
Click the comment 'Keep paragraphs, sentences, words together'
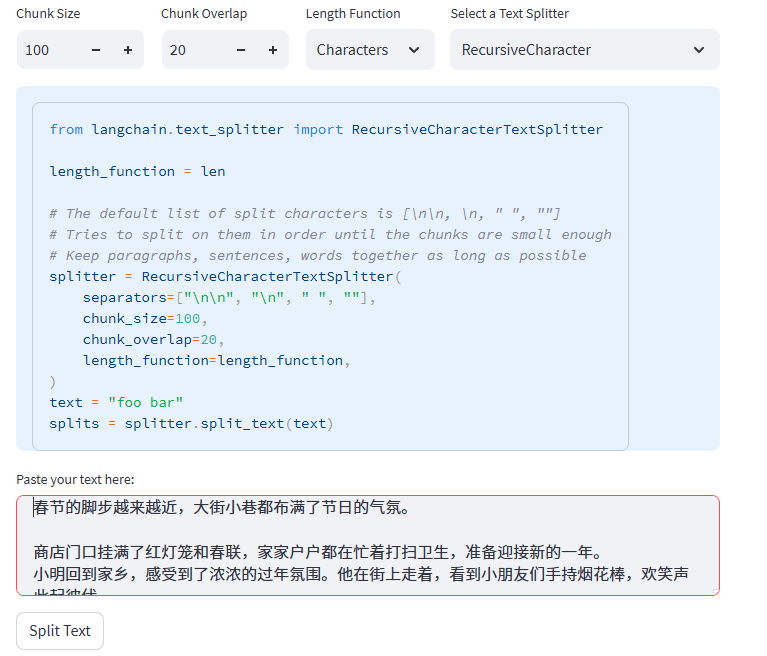tap(318, 256)
